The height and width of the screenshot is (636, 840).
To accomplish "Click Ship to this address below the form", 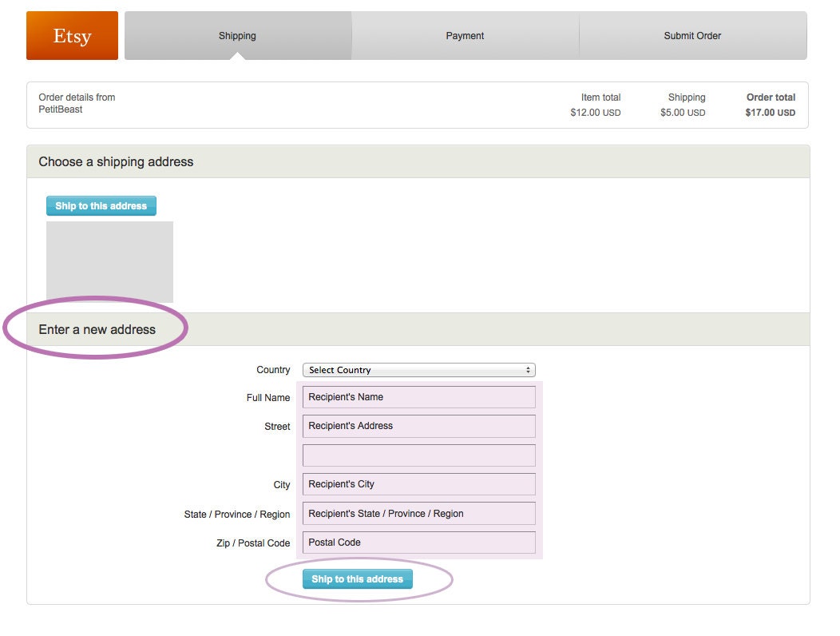I will (358, 579).
